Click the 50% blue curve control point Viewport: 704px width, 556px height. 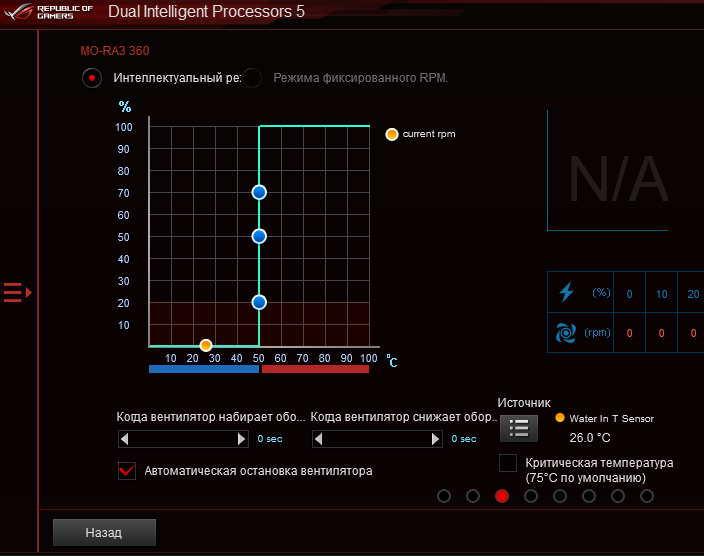[259, 236]
